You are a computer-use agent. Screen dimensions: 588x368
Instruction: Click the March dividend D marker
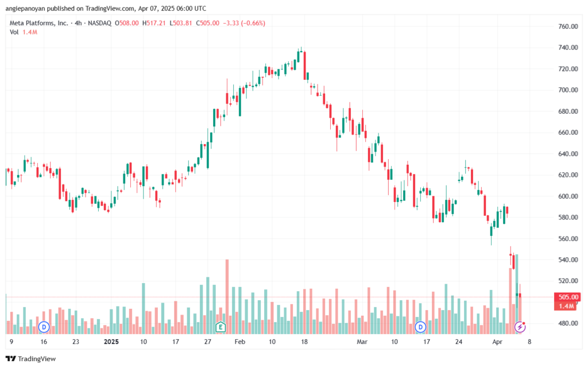[x=420, y=327]
